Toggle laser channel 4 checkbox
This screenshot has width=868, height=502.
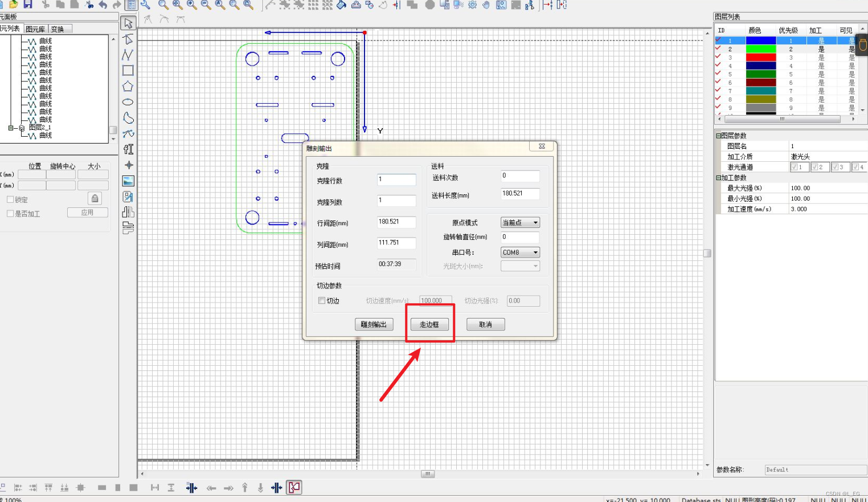click(x=856, y=167)
